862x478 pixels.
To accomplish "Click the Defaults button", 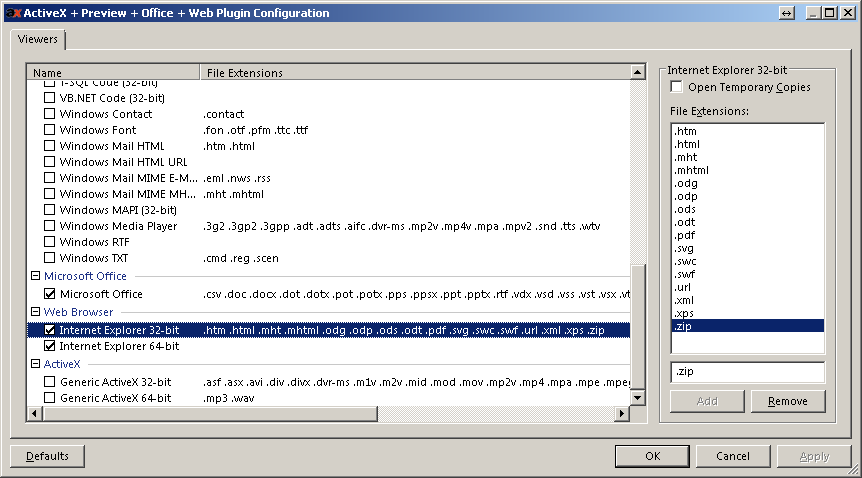I will [x=47, y=456].
